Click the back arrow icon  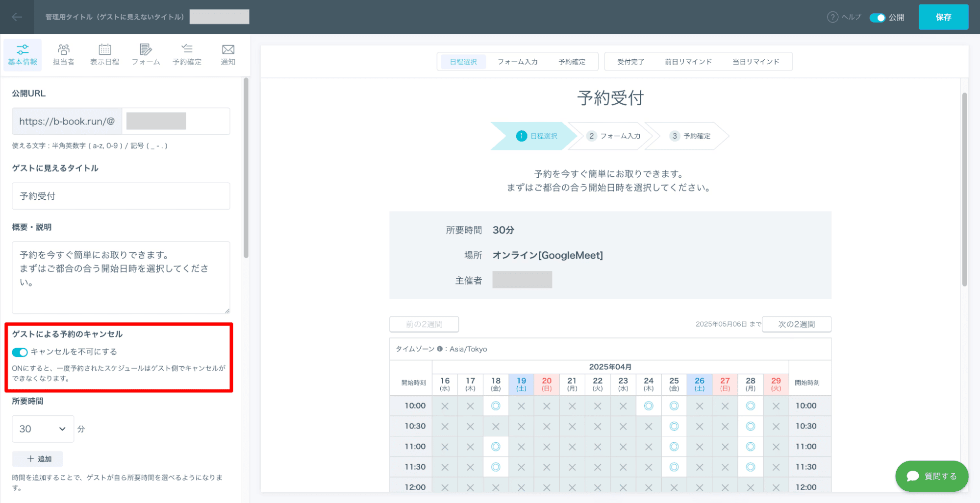pyautogui.click(x=17, y=17)
